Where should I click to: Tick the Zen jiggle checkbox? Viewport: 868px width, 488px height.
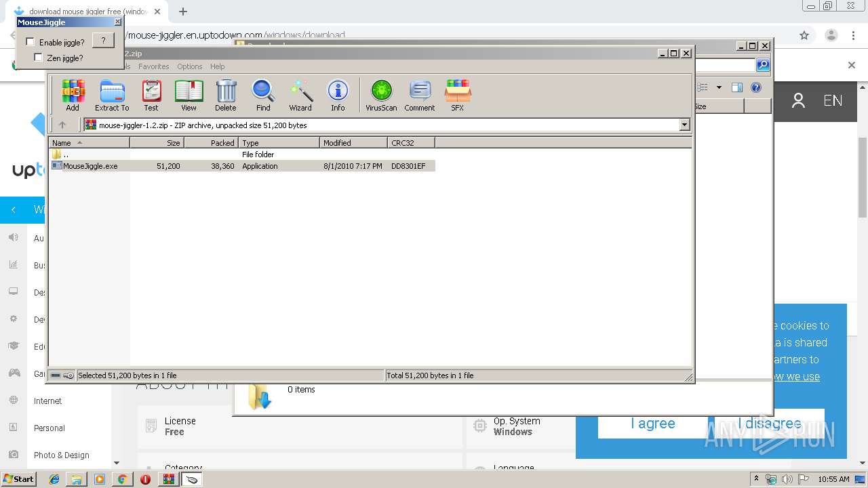(x=38, y=58)
